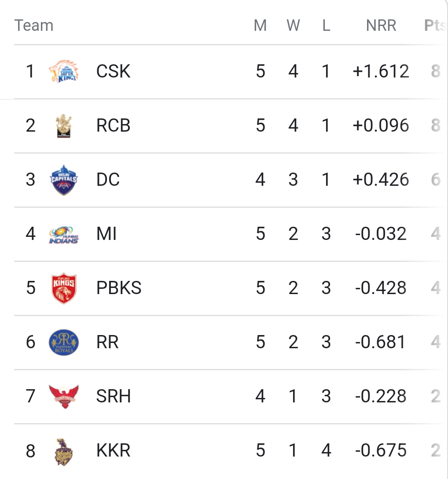Click the Sunrisers Hyderabad eagle logo
Viewport: 448px width, 479px height.
tap(64, 396)
